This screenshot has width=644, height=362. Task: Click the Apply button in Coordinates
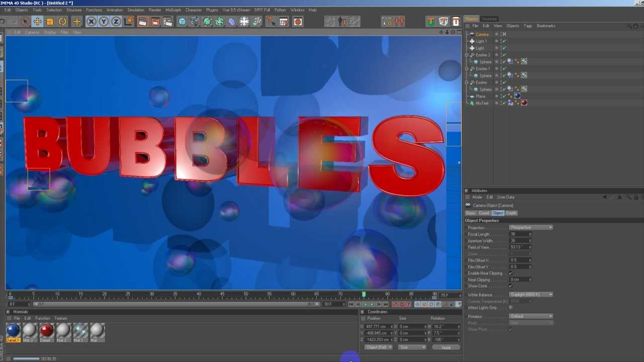(x=446, y=347)
